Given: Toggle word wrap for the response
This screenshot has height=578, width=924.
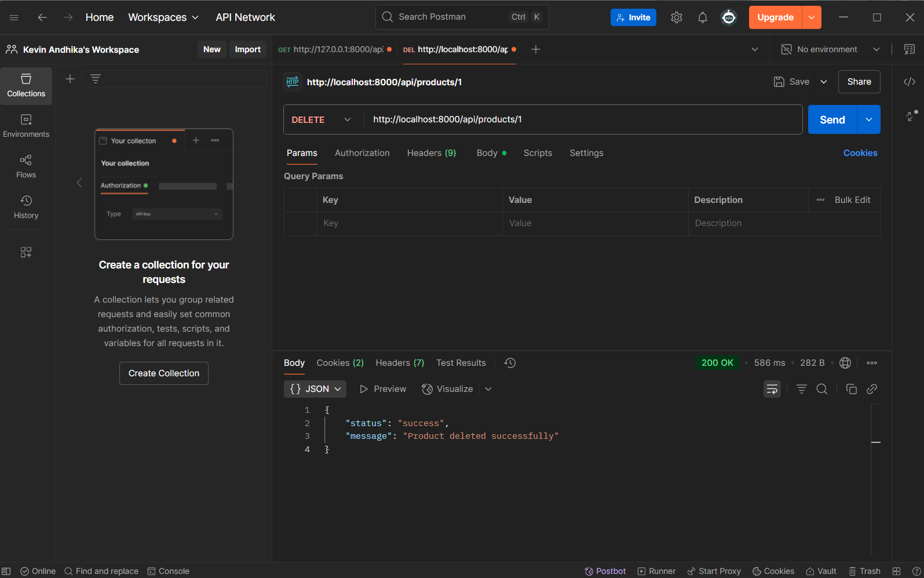Looking at the screenshot, I should (x=772, y=389).
